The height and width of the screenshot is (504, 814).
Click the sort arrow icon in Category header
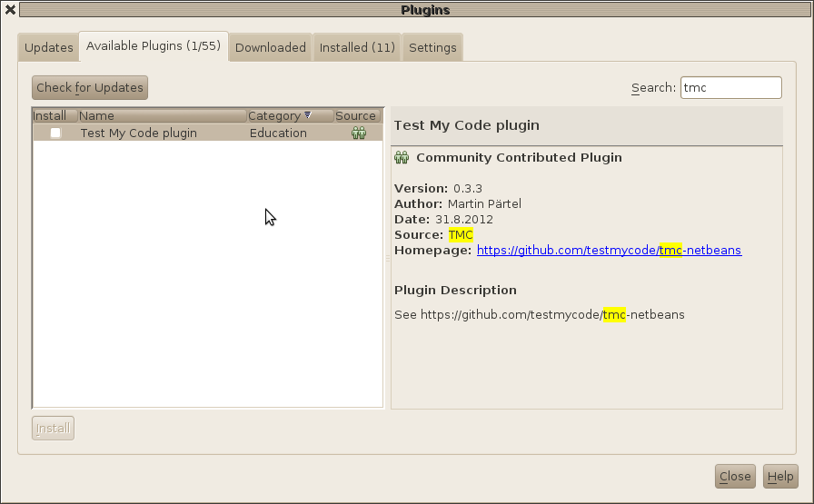[x=308, y=114]
